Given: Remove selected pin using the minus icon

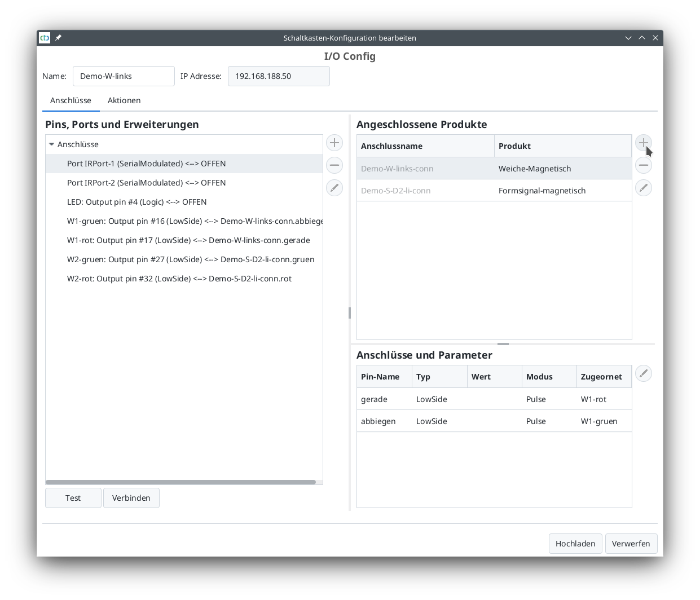Looking at the screenshot, I should [x=334, y=165].
